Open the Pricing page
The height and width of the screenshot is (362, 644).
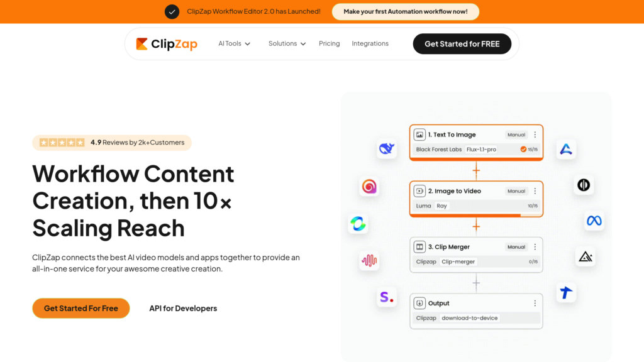point(329,44)
